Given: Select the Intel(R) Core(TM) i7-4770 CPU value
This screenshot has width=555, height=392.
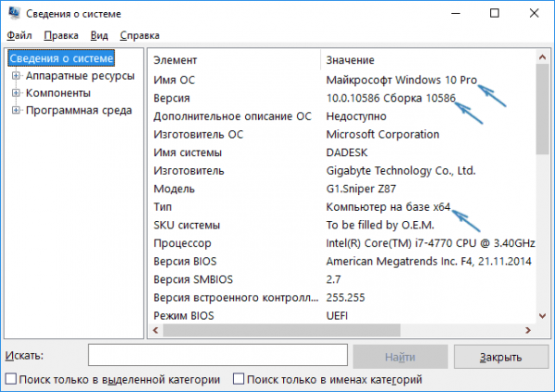Looking at the screenshot, I should click(x=430, y=243).
